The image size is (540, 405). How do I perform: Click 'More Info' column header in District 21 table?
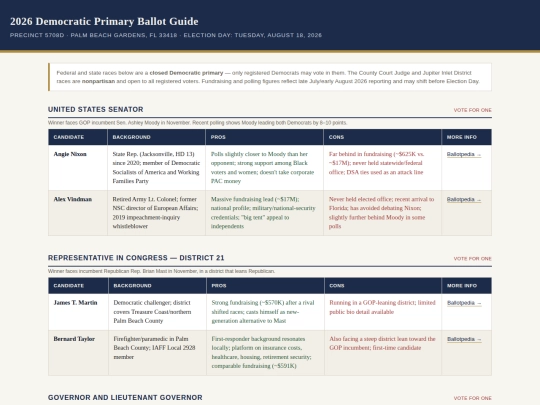click(x=462, y=285)
